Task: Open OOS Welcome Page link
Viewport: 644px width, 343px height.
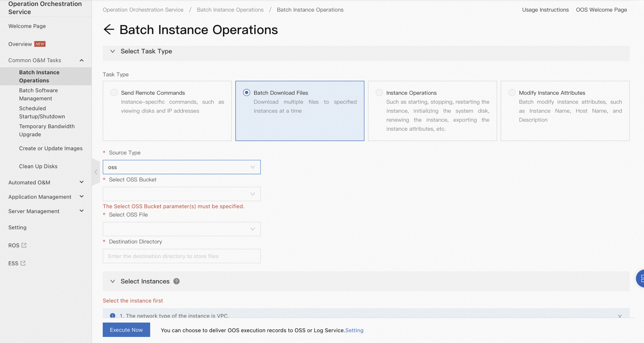Action: [x=601, y=10]
